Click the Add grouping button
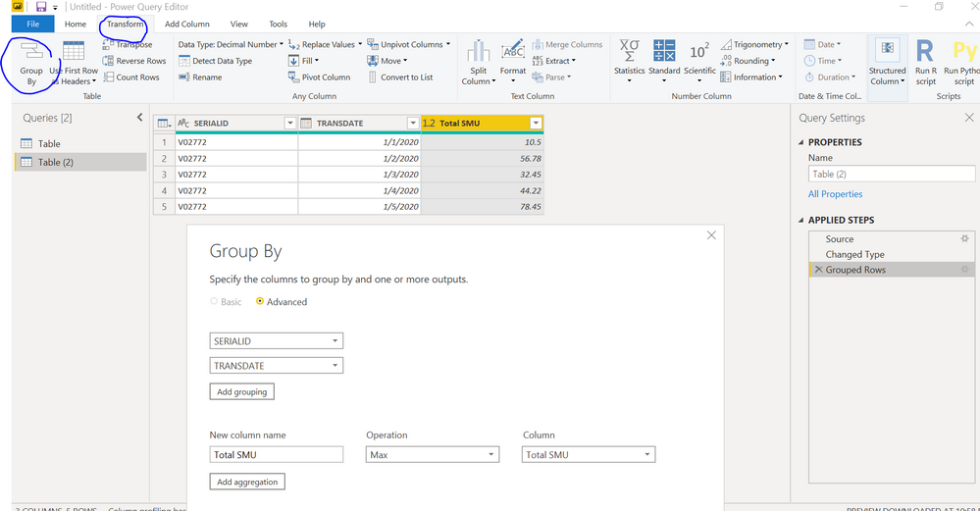The image size is (980, 511). coord(242,391)
